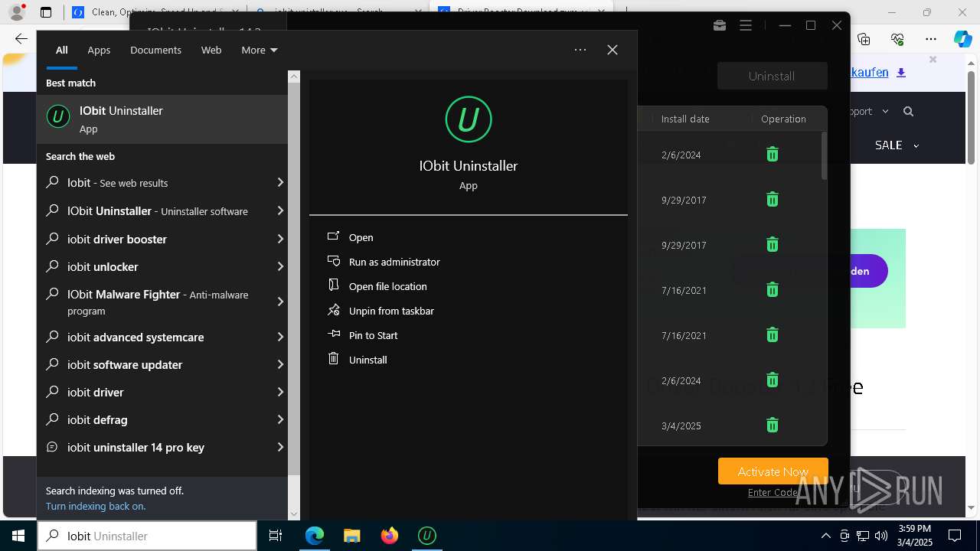Expand the More filter dropdown in search
Screen dimensions: 980x551
260,50
